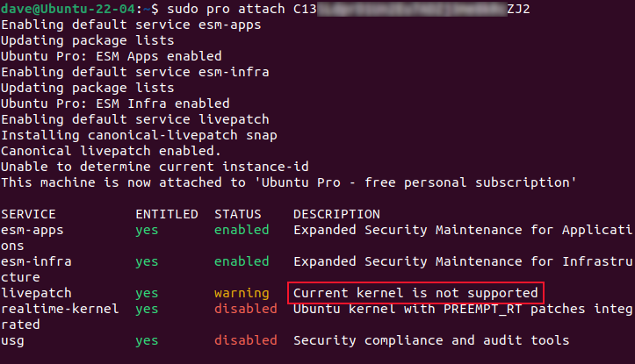Viewport: 635px width, 364px height.
Task: Click the orange 'warning' status for livepatch
Action: [242, 293]
